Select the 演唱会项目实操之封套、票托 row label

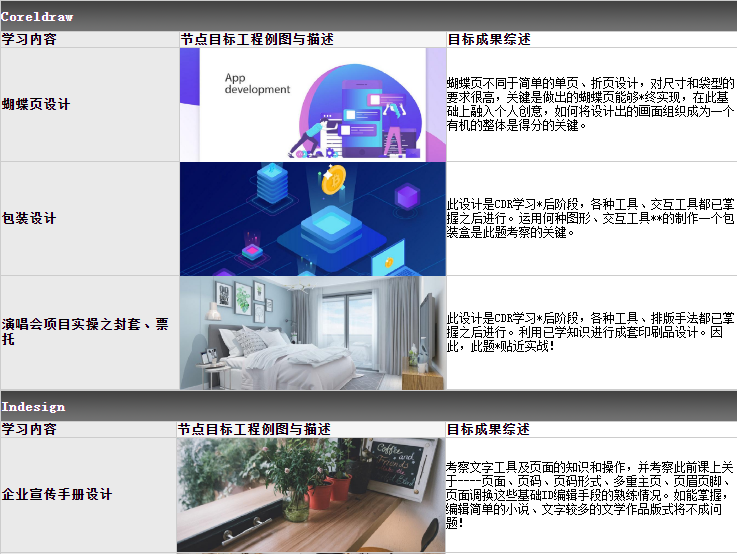tap(85, 332)
